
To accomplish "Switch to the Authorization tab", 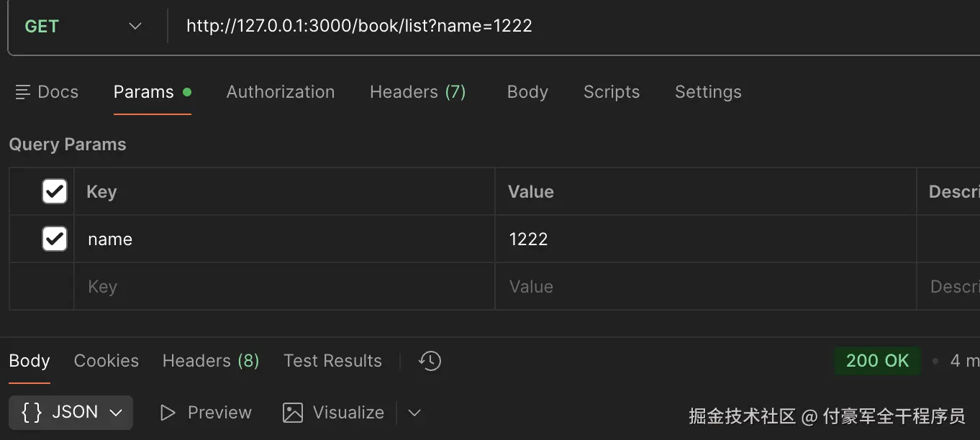I will tap(281, 92).
